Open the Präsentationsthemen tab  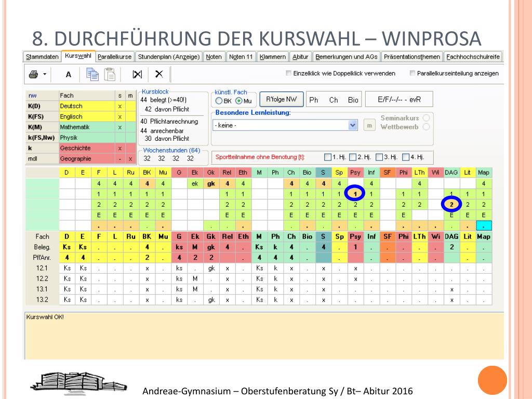pyautogui.click(x=412, y=57)
